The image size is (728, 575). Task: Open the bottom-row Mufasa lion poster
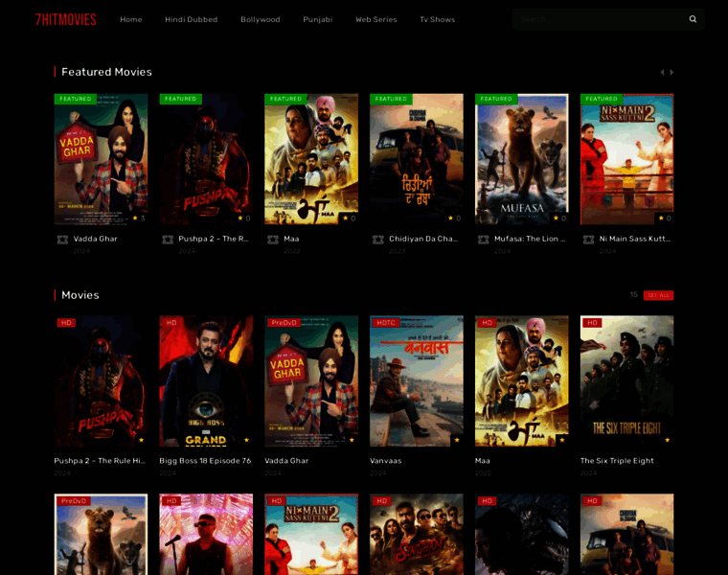point(101,534)
